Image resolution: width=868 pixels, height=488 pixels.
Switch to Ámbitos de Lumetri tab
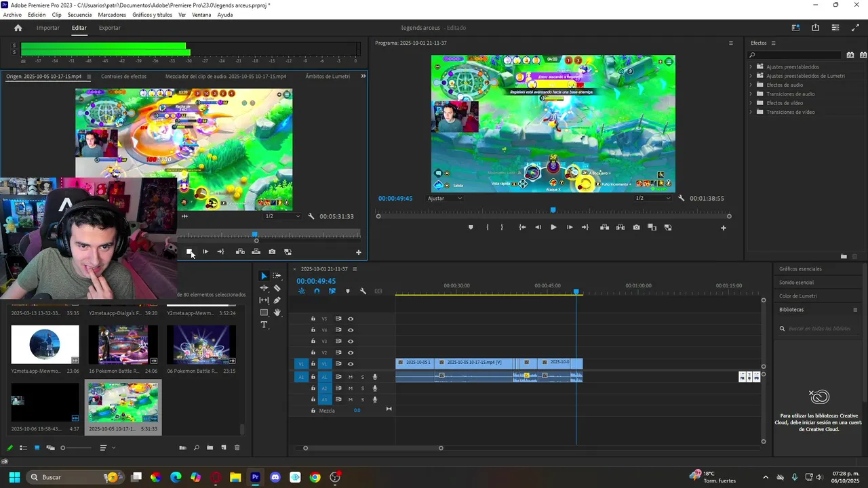[x=328, y=77]
